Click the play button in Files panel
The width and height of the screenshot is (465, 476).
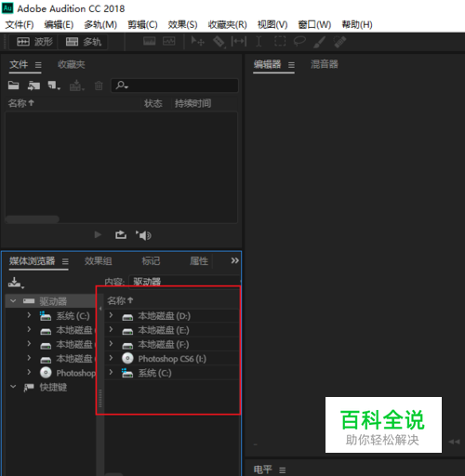(98, 235)
